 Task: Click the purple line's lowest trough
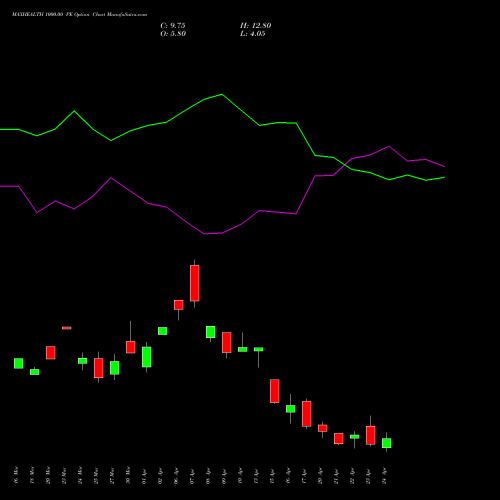coord(205,234)
